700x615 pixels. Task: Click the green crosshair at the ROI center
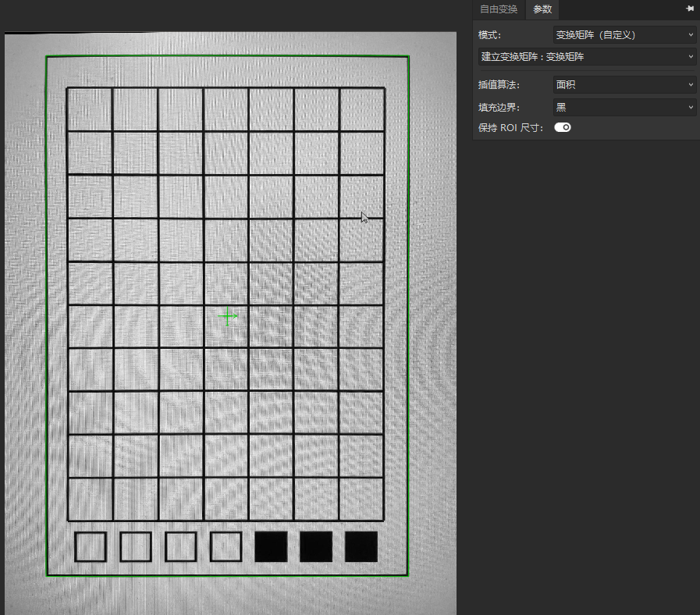pyautogui.click(x=227, y=317)
